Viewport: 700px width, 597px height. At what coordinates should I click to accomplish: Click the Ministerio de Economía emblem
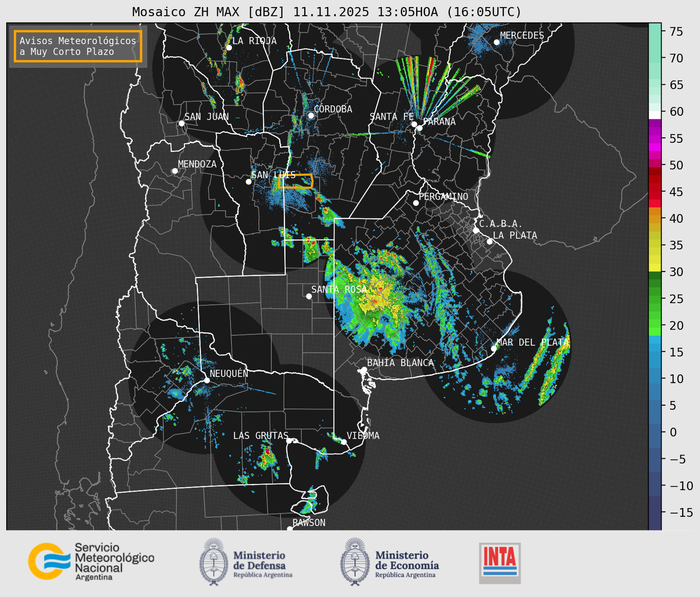coord(355,562)
